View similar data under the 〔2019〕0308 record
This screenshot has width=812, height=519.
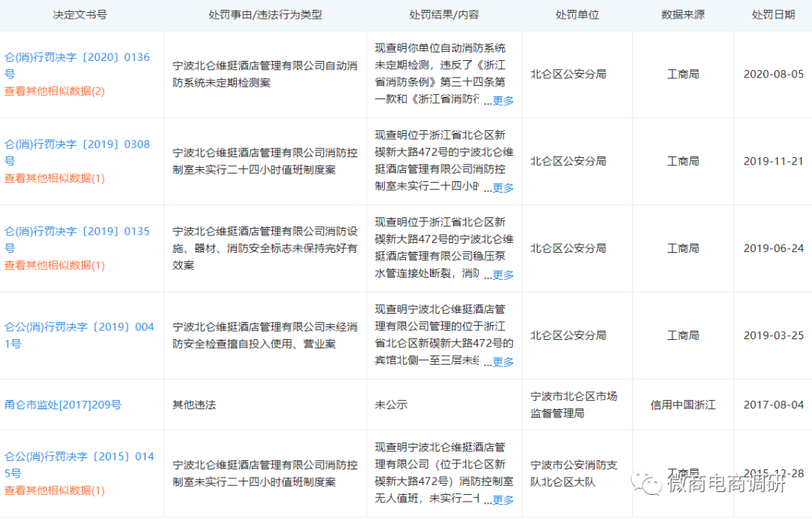click(x=55, y=178)
